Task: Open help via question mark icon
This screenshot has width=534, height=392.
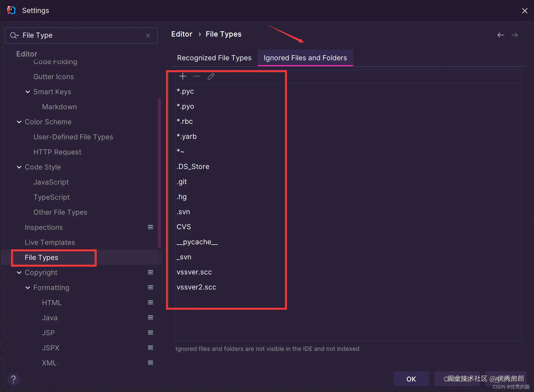Action: coord(13,379)
